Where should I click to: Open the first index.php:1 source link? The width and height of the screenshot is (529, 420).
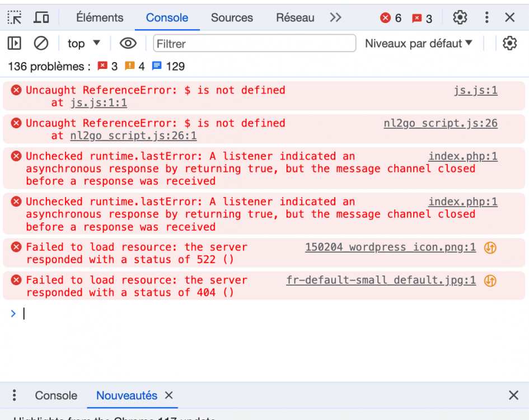[463, 156]
